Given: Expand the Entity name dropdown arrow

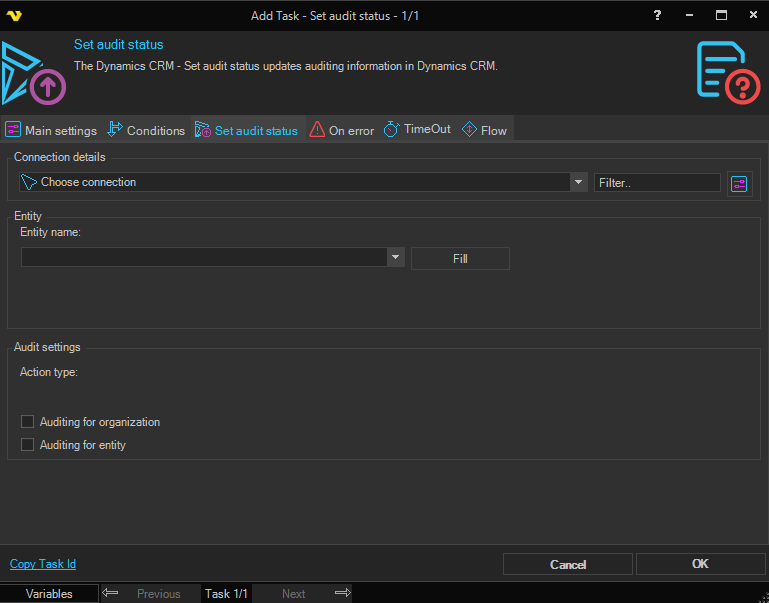Looking at the screenshot, I should [x=396, y=257].
